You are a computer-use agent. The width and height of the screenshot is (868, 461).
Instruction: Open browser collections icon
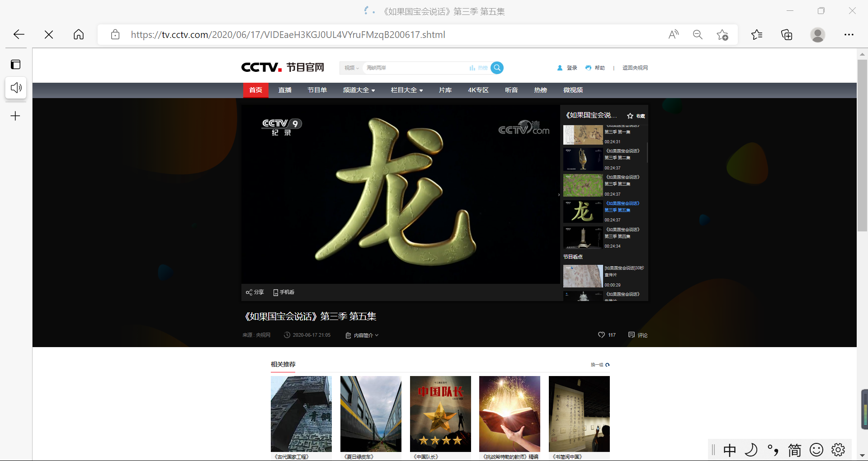[787, 35]
